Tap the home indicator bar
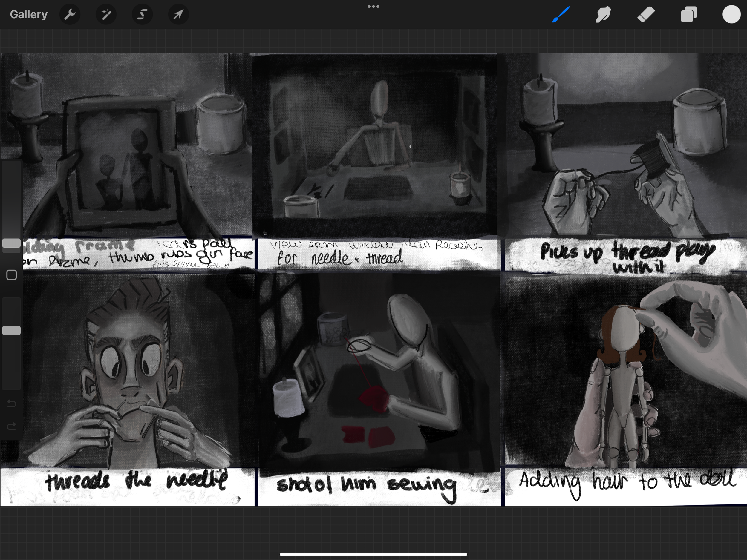Viewport: 747px width, 560px height. coord(373,554)
